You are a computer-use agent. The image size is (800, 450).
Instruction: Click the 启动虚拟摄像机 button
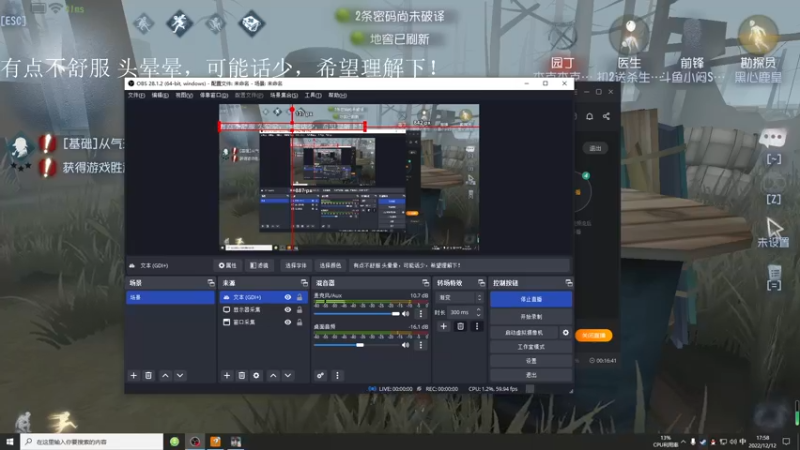coord(524,333)
